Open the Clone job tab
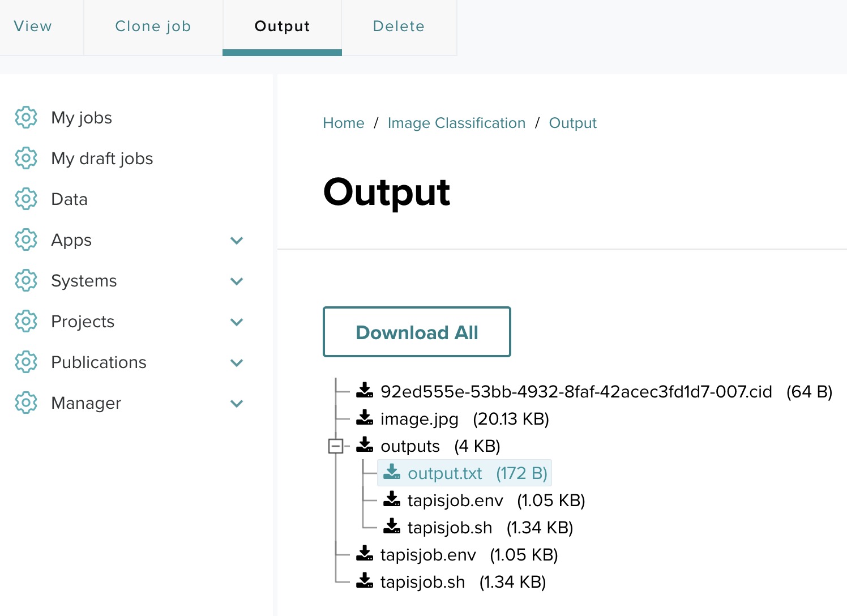The image size is (847, 616). click(x=153, y=26)
